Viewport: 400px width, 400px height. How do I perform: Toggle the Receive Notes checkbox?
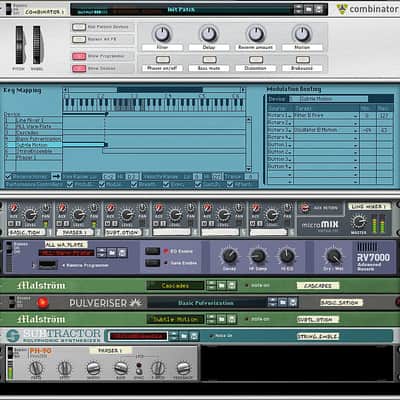(8, 176)
